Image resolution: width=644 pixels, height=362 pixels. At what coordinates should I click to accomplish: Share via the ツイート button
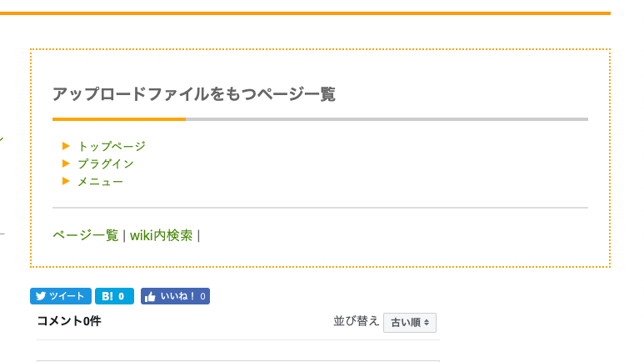coord(61,296)
